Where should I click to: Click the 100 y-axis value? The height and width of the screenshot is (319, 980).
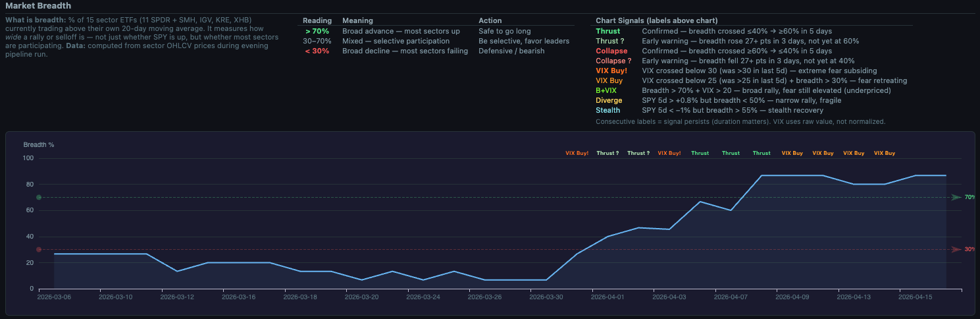click(x=28, y=158)
